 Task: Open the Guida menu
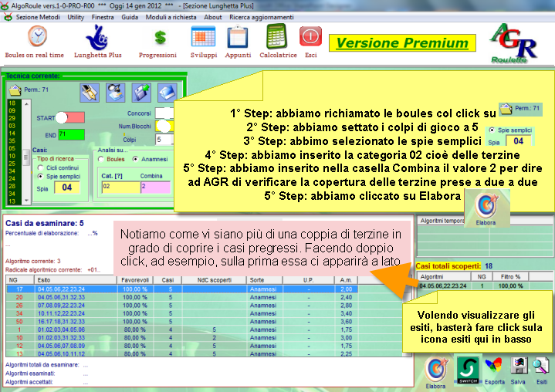(130, 17)
